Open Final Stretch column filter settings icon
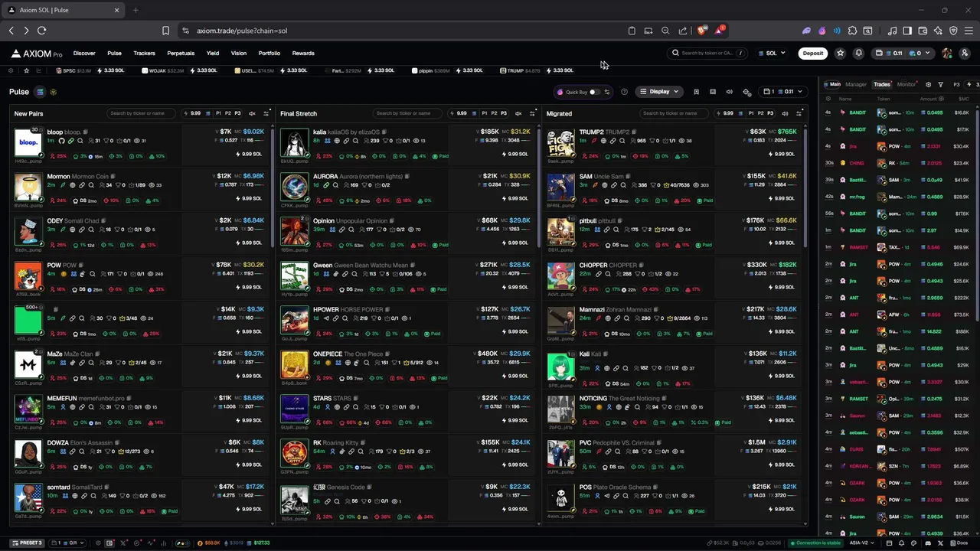 (532, 113)
